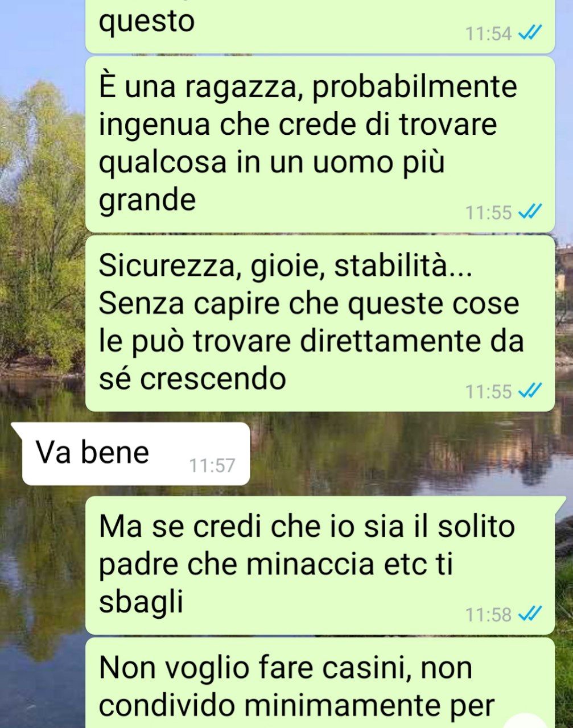This screenshot has width=573, height=728.
Task: Tap the lake wallpaper right of 'Va bene'
Action: (x=410, y=454)
